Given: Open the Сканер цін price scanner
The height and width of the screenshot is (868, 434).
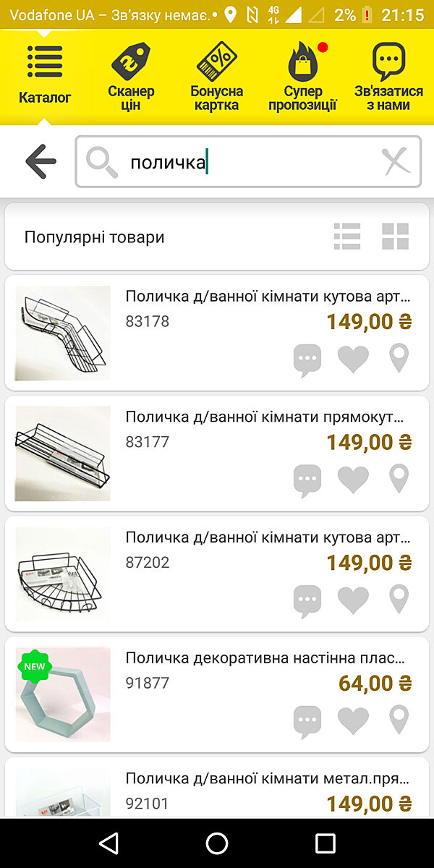Looking at the screenshot, I should [131, 77].
